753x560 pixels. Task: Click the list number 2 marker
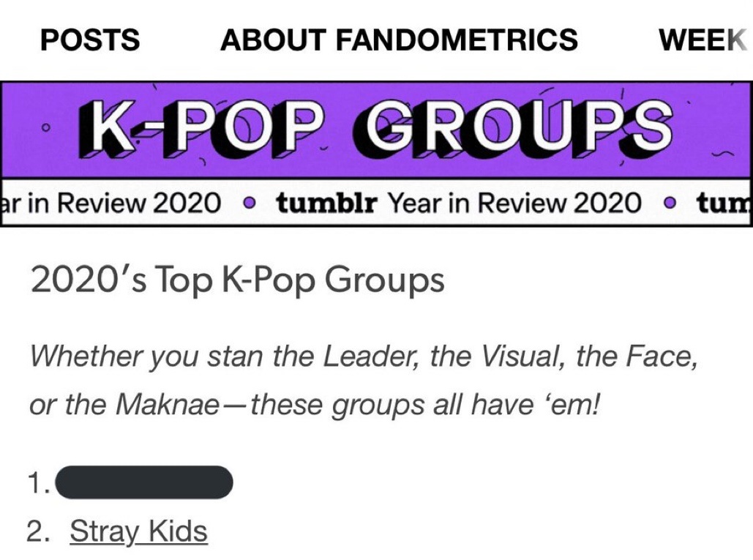38,531
